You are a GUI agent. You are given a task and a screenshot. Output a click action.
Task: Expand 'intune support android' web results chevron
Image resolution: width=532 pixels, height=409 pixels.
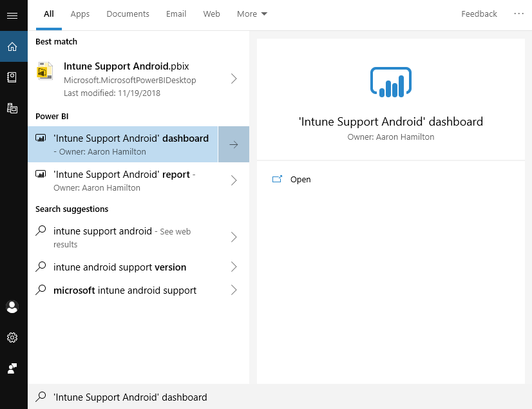[234, 237]
